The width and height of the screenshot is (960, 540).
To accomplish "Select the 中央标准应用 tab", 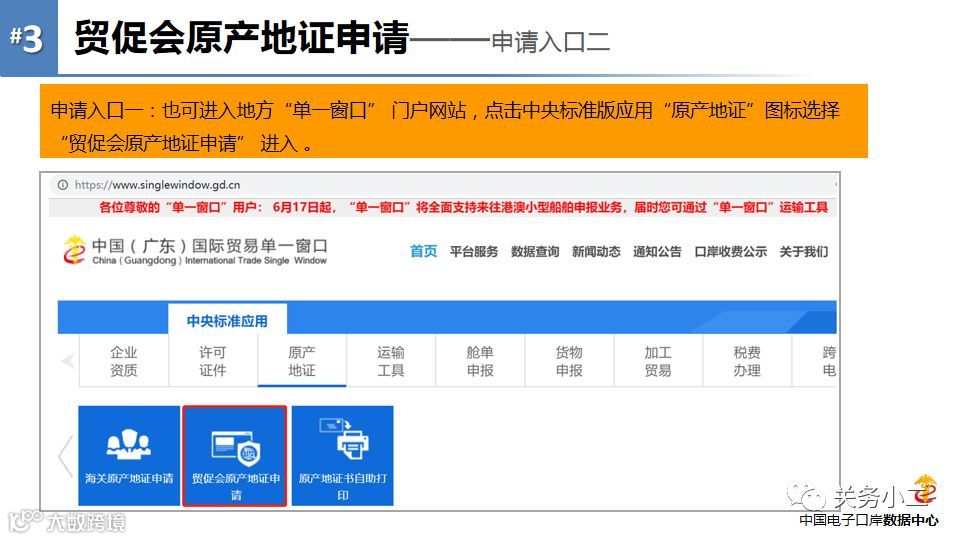I will tap(227, 320).
